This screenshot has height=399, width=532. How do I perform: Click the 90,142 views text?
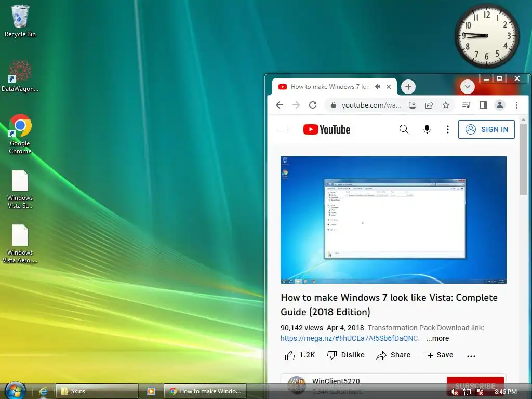[x=302, y=328]
